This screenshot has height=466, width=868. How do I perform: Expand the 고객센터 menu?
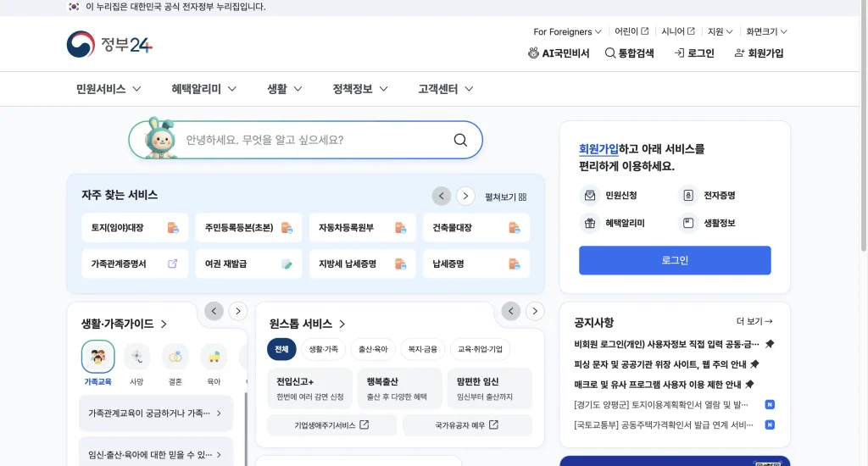pos(446,89)
